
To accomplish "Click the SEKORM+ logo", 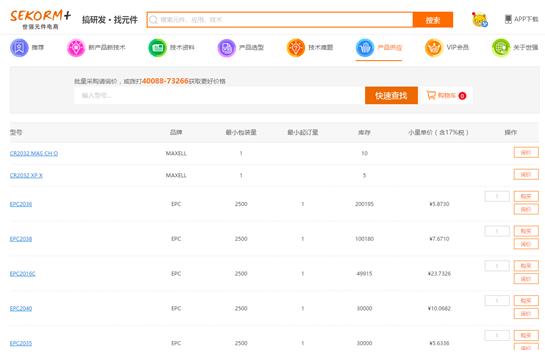I will coord(40,19).
